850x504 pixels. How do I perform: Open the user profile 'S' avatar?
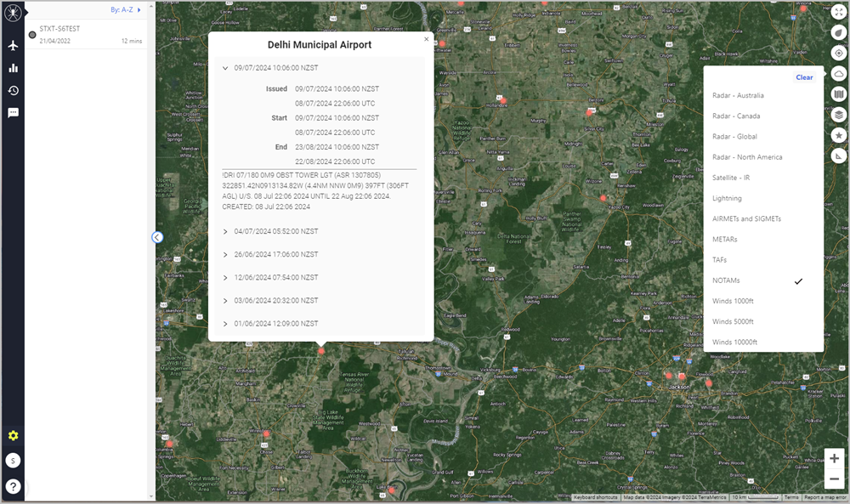[13, 461]
